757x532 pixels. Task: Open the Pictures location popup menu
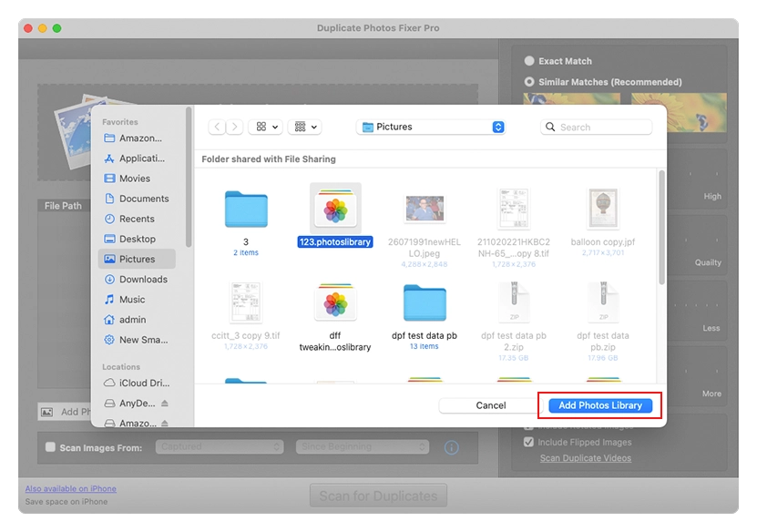click(x=431, y=127)
